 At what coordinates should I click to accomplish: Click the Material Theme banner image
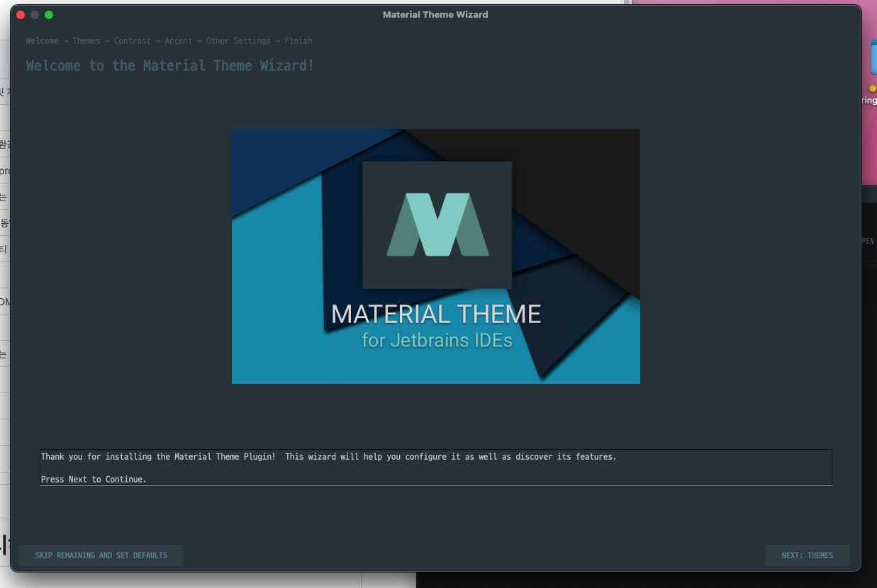436,256
